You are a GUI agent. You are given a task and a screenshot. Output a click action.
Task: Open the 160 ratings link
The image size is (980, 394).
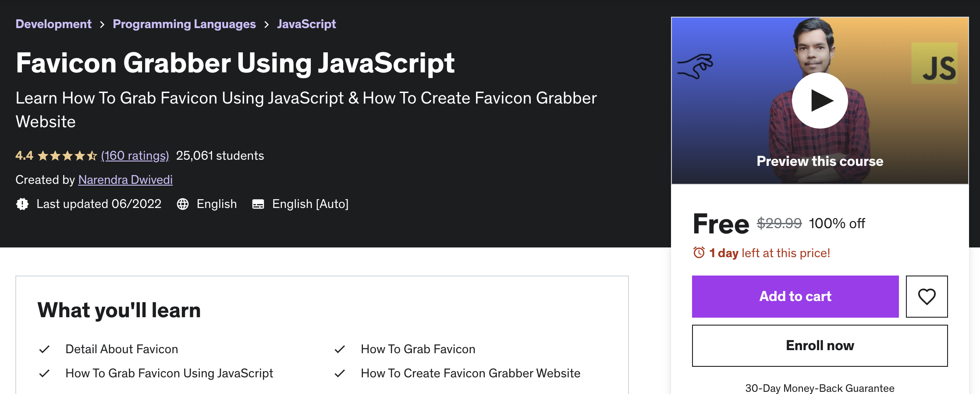(135, 156)
